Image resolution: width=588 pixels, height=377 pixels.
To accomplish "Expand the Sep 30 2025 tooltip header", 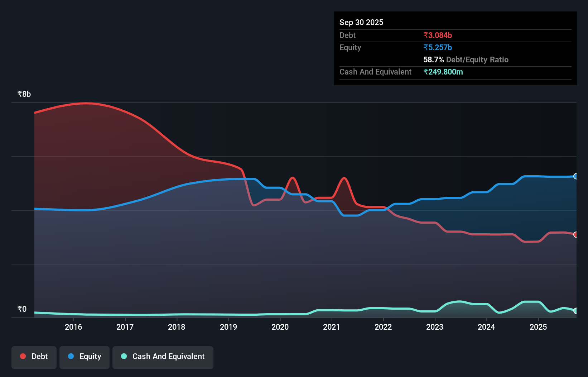I will [x=361, y=22].
